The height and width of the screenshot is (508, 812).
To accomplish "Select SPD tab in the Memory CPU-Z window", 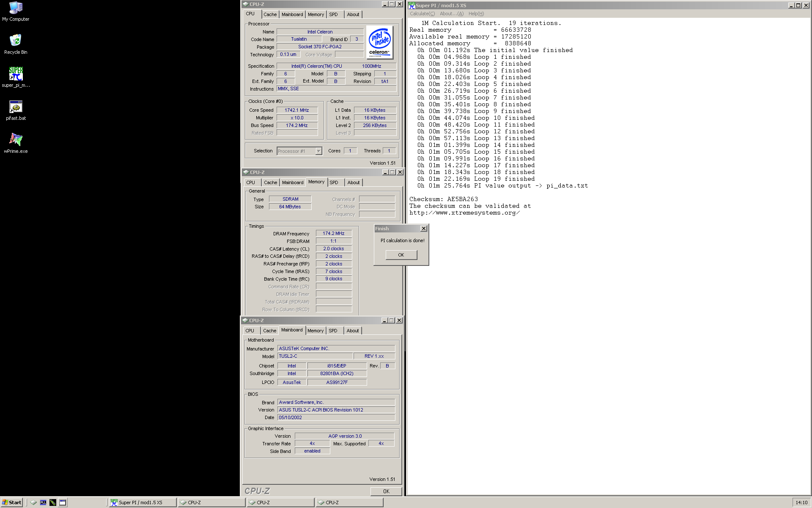I will click(334, 182).
